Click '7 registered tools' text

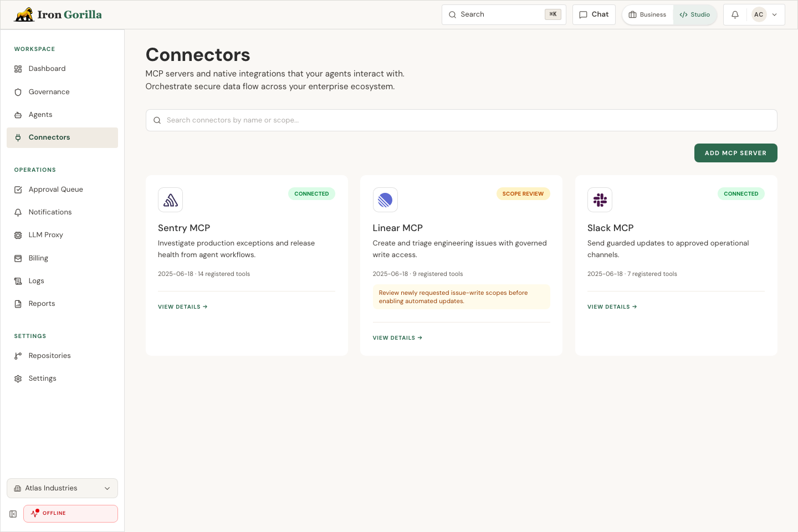pyautogui.click(x=652, y=274)
